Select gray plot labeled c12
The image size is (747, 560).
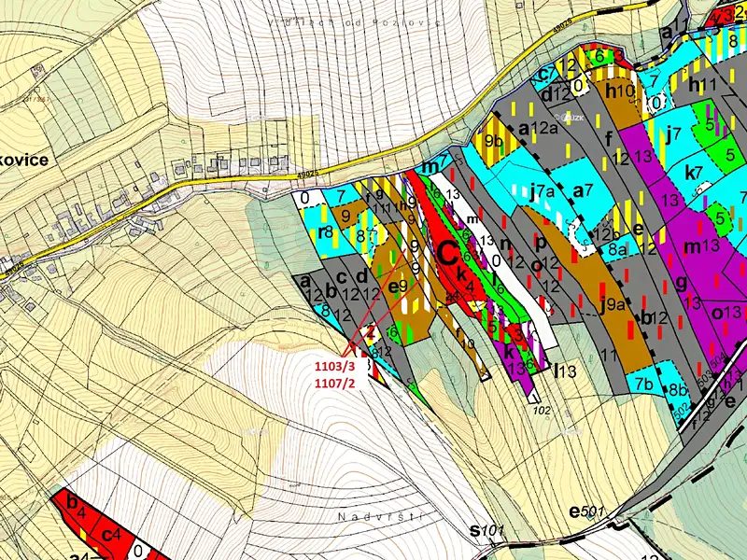point(347,286)
